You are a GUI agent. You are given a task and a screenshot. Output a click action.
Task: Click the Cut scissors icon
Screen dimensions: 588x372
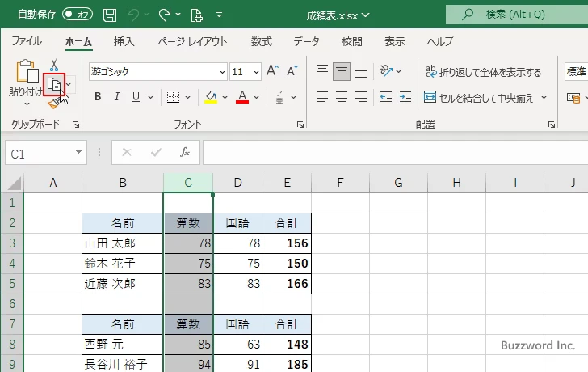(x=54, y=65)
